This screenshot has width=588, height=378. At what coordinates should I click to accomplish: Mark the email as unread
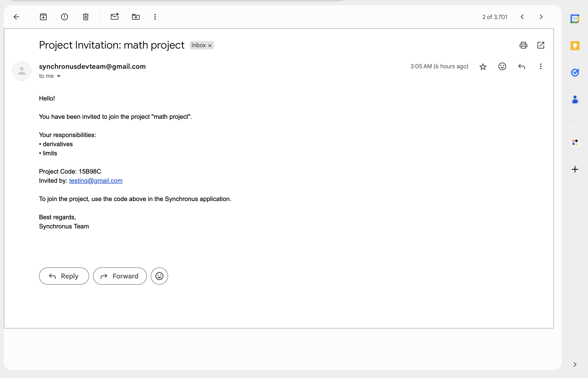pyautogui.click(x=115, y=17)
